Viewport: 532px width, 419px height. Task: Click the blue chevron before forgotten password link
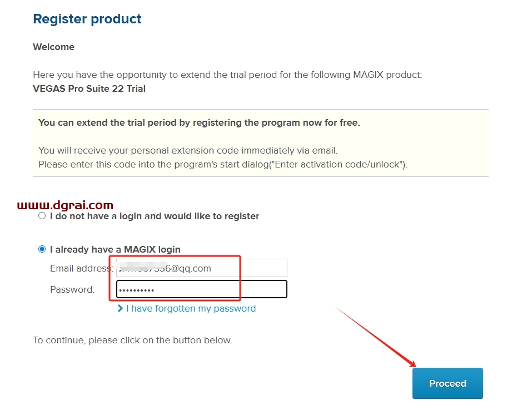coord(120,308)
